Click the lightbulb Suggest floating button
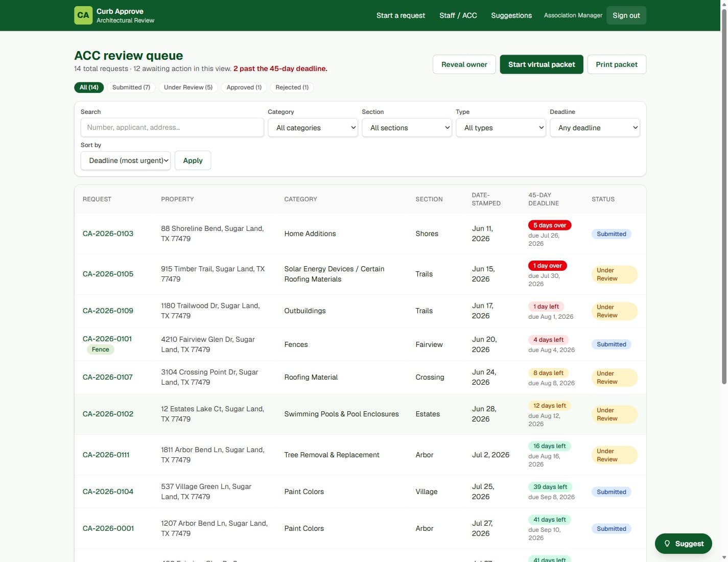Screen dimensions: 728x562 coord(683,544)
